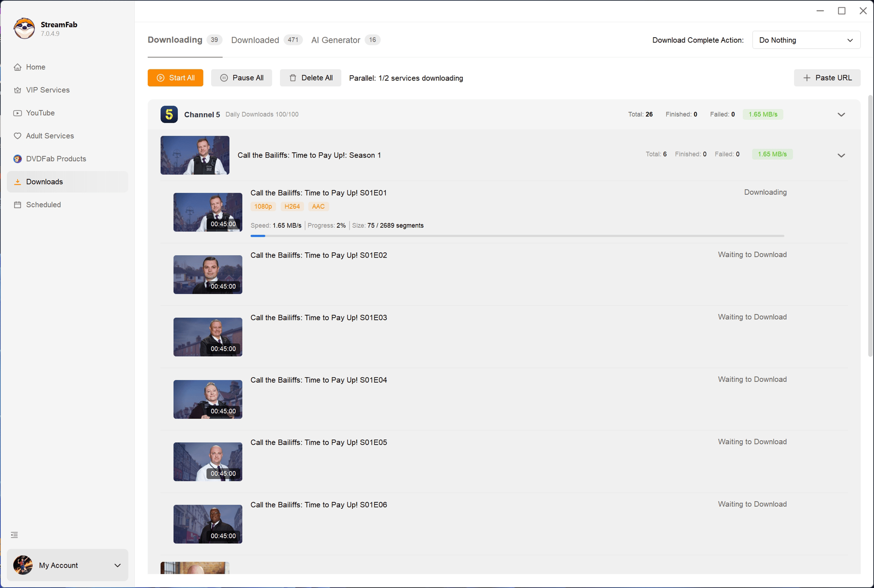
Task: Click the S01E01 Downloading status
Action: click(x=765, y=192)
